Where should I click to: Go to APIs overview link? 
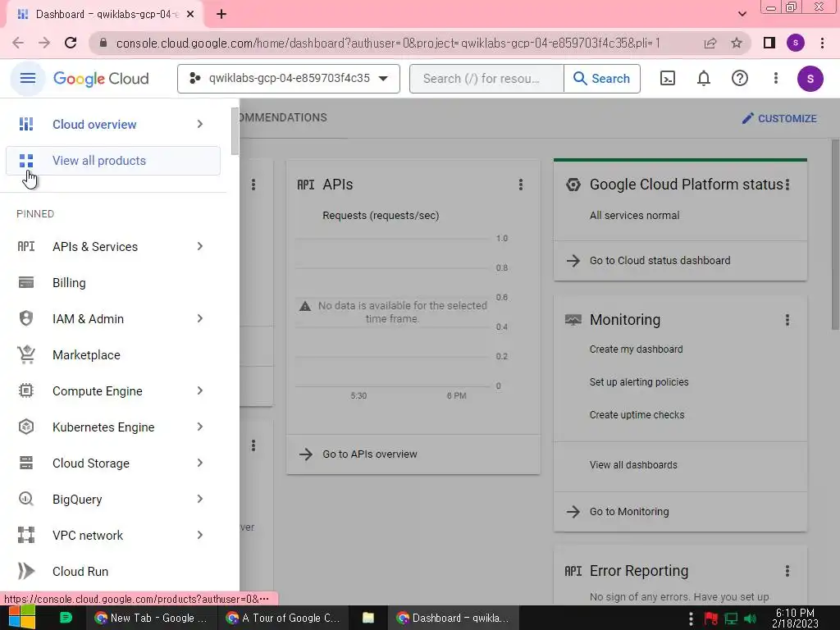370,454
